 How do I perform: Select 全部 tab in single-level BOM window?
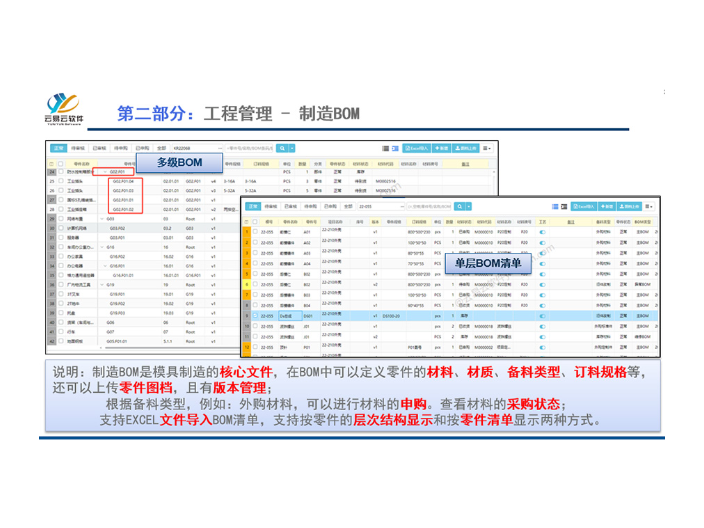(348, 207)
